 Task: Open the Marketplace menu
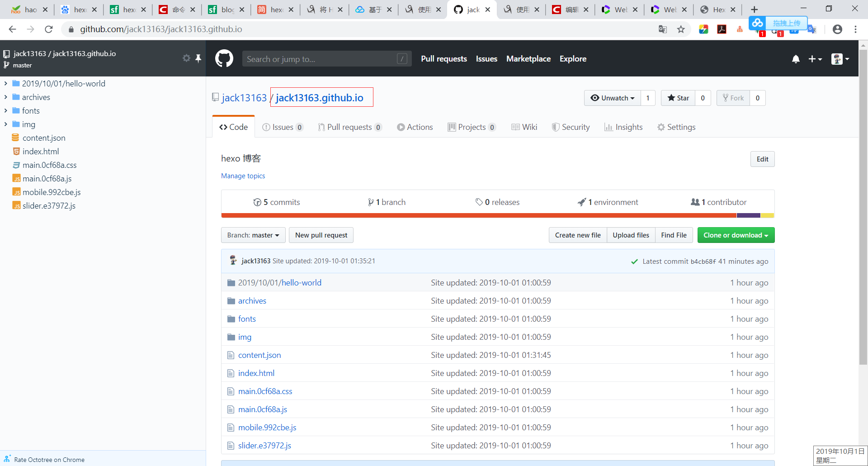(528, 59)
